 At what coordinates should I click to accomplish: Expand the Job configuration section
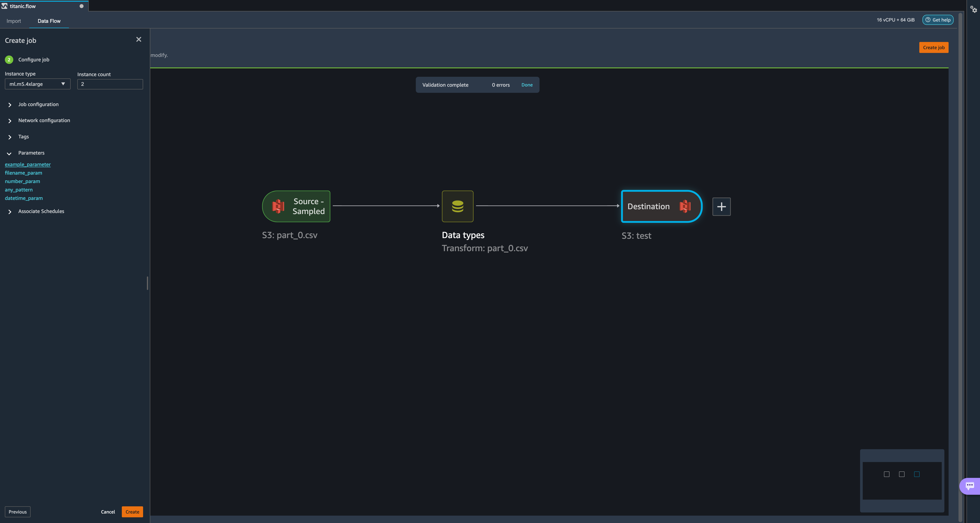click(x=10, y=105)
